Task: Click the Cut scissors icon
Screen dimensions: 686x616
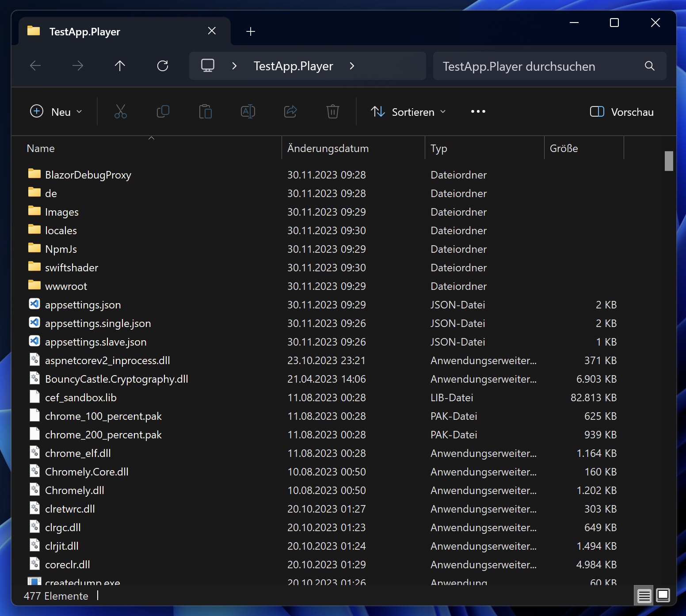Action: click(121, 111)
